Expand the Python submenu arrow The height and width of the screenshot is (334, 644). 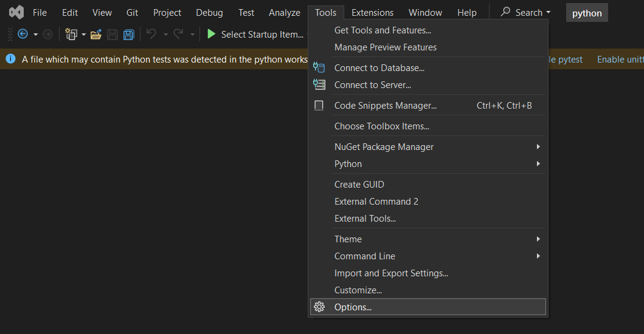coord(538,164)
